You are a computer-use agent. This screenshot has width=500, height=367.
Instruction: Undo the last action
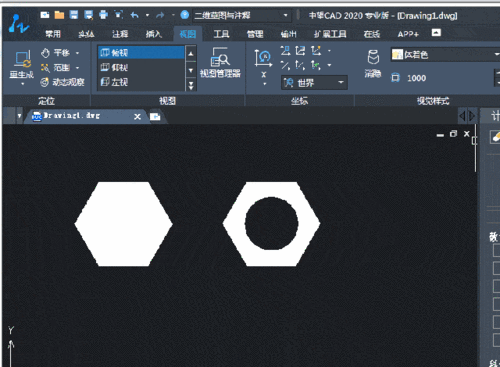tap(134, 15)
